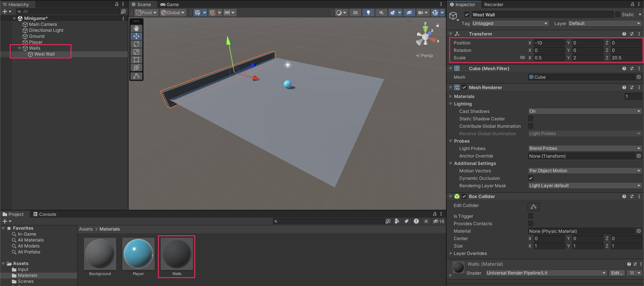Screen dimensions: 644x286
Task: Select the Rect tool
Action: coord(136,60)
